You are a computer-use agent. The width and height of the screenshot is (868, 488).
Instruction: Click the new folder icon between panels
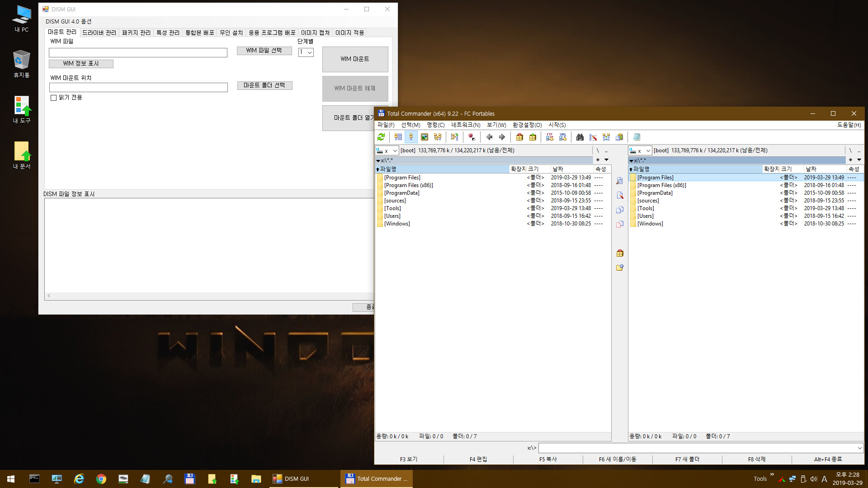pos(620,267)
